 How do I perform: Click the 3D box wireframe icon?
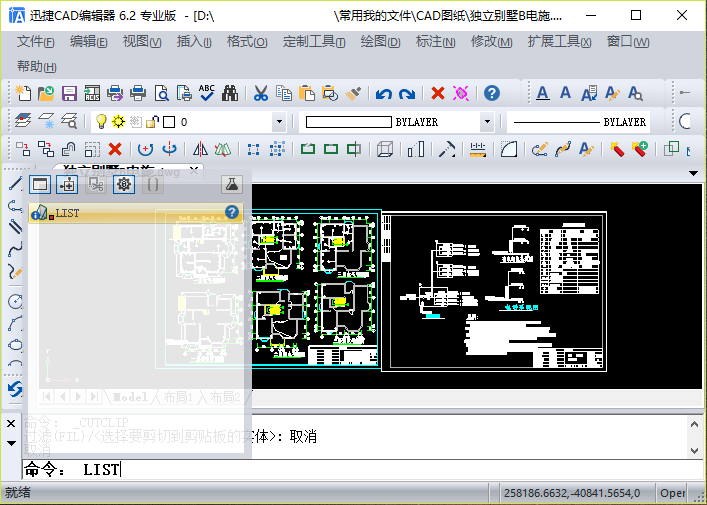click(x=385, y=149)
